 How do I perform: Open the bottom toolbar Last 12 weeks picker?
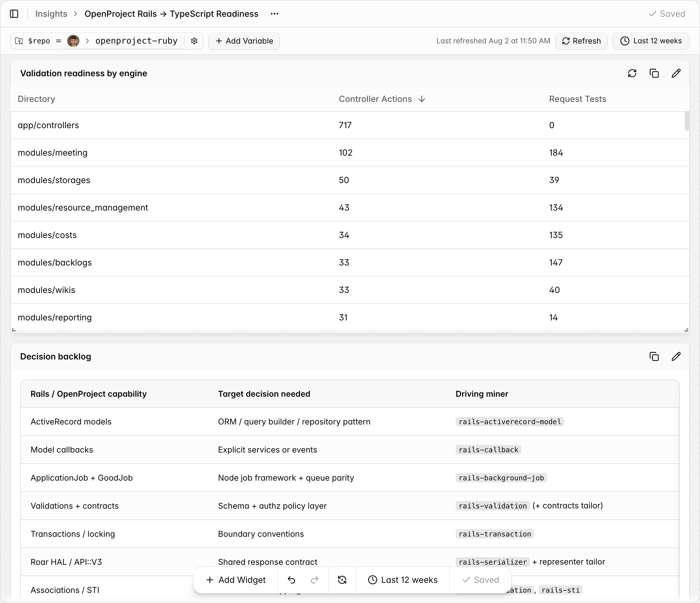[402, 580]
